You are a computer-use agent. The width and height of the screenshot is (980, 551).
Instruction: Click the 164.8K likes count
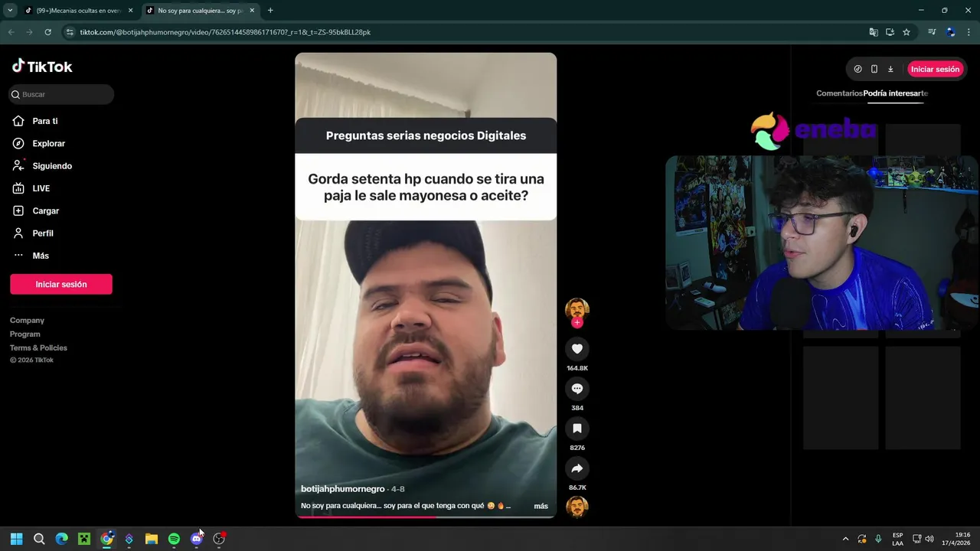point(577,368)
